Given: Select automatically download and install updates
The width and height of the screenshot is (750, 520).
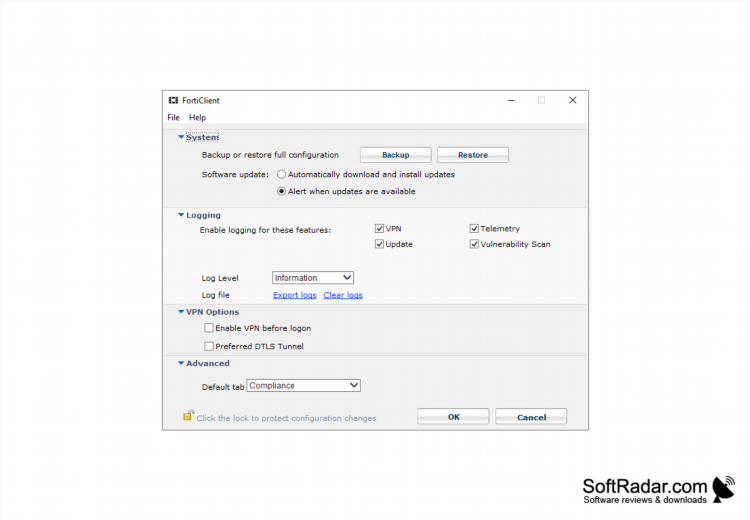Looking at the screenshot, I should (x=282, y=174).
